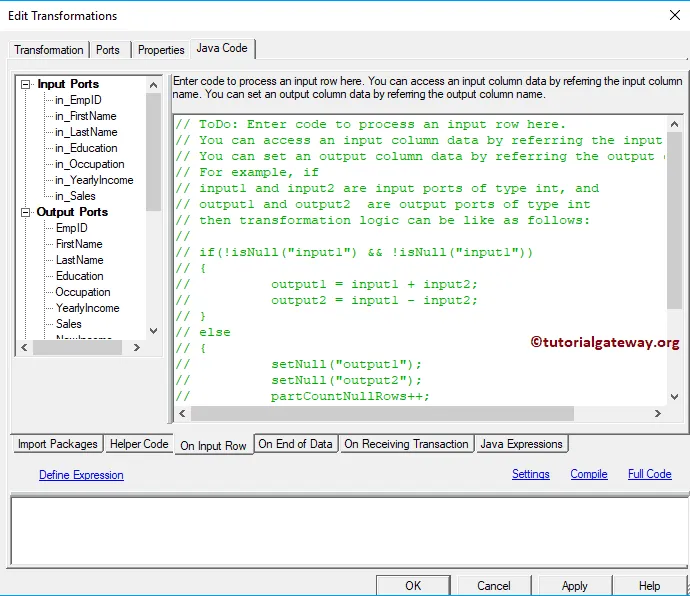Open the Java Expressions tab
This screenshot has height=596, width=690.
(521, 444)
